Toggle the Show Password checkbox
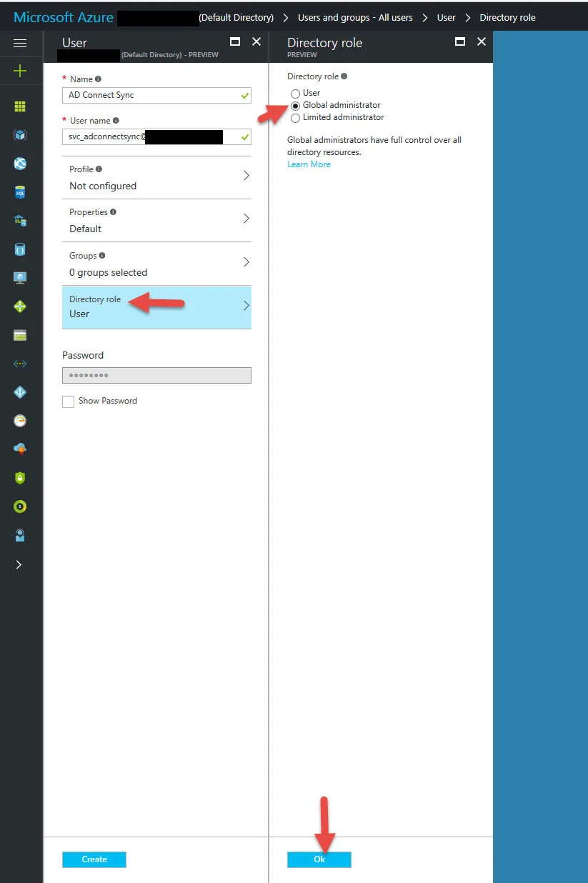588x883 pixels. (x=69, y=401)
